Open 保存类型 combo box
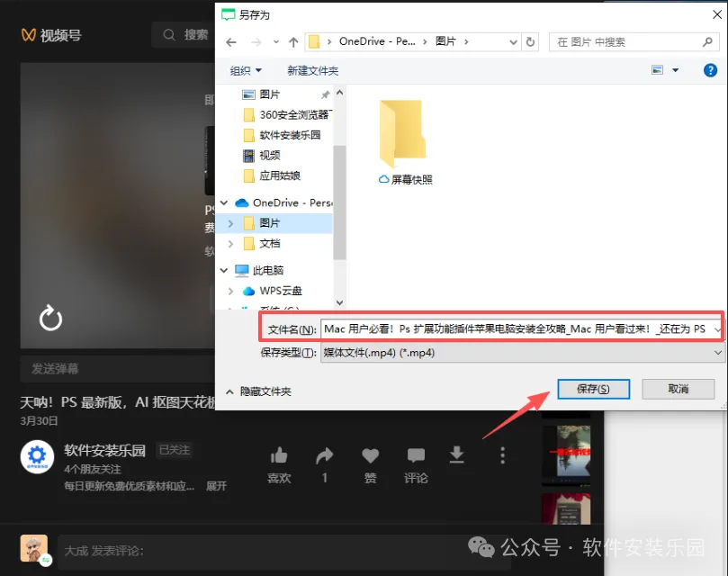Screen dimensions: 728x576 522,353
